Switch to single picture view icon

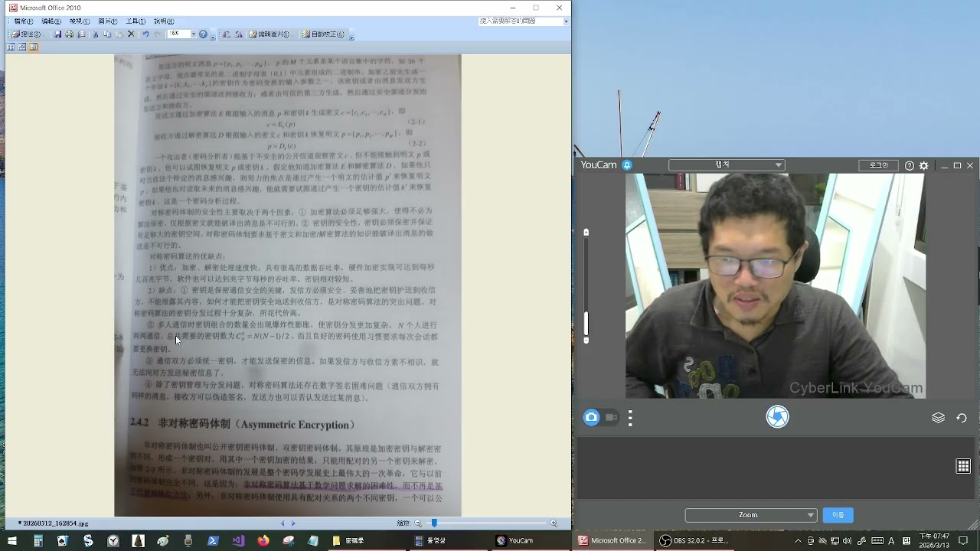[x=33, y=47]
